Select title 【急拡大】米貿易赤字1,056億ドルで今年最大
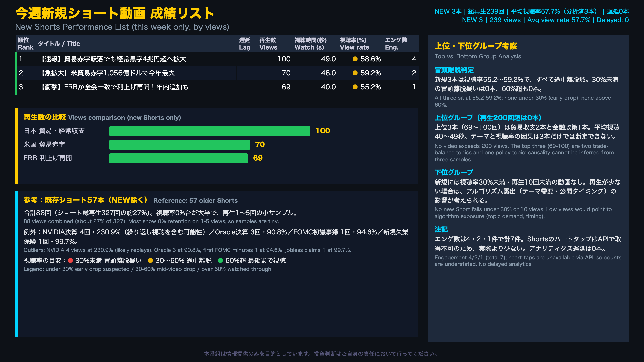644x362 pixels. coord(106,73)
